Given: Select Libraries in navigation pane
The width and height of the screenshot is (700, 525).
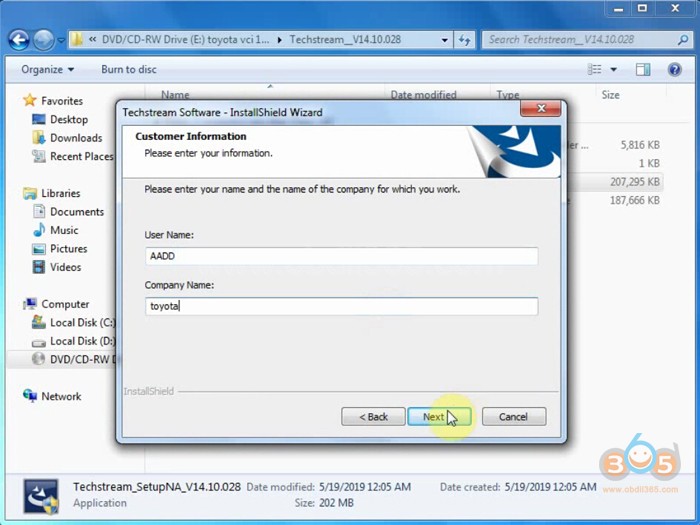Looking at the screenshot, I should [x=61, y=193].
